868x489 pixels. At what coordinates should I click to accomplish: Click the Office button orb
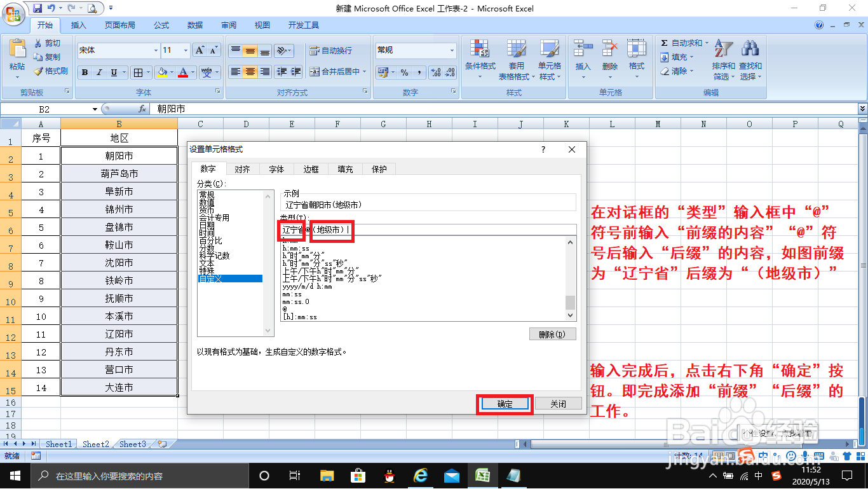tap(14, 13)
